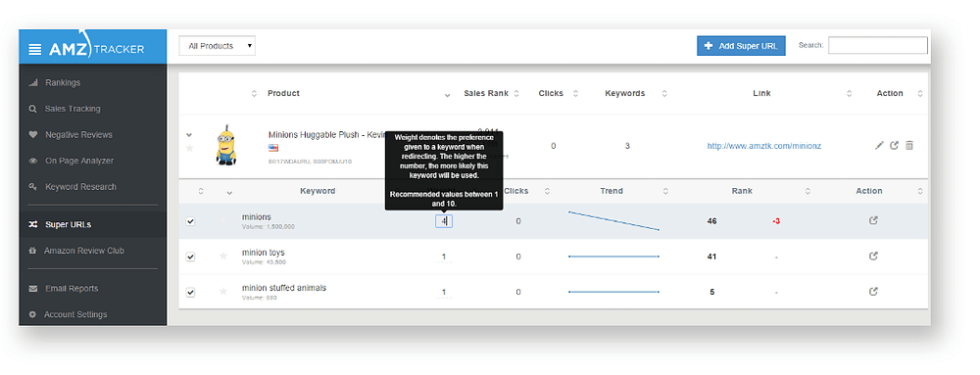The width and height of the screenshot is (980, 375).
Task: Delete the super URL with trash icon
Action: click(909, 145)
